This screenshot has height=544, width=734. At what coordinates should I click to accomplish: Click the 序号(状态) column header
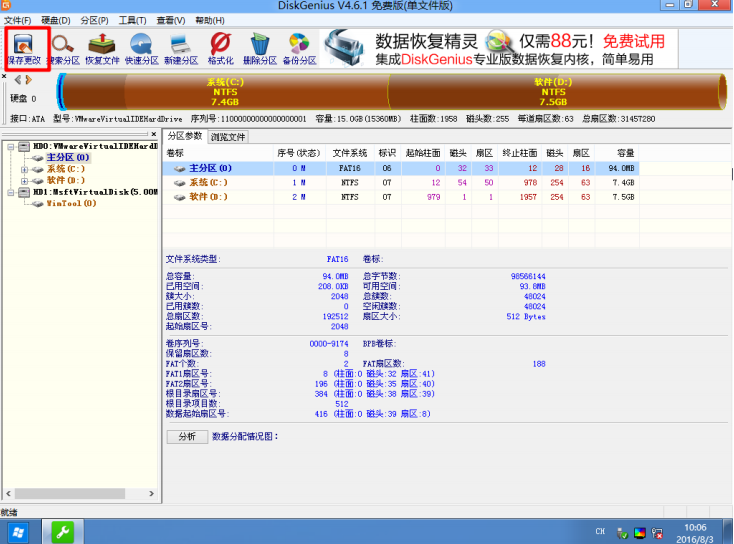coord(300,153)
